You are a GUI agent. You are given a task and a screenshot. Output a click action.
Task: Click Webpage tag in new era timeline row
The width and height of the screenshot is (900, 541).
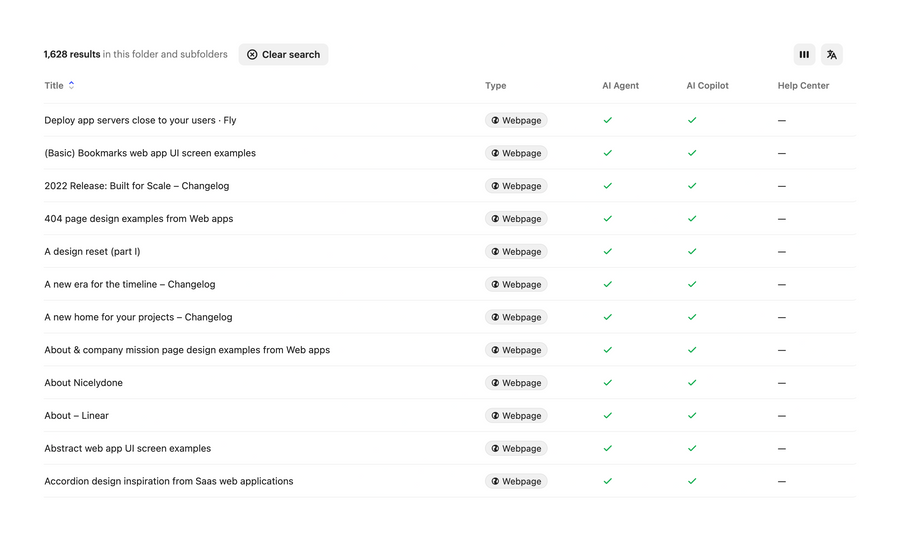(516, 284)
